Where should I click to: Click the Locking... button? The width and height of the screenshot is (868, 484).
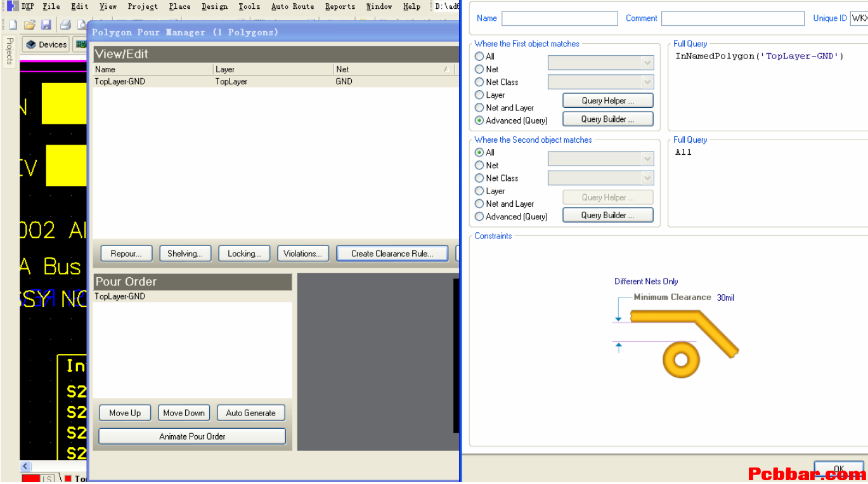(x=244, y=254)
